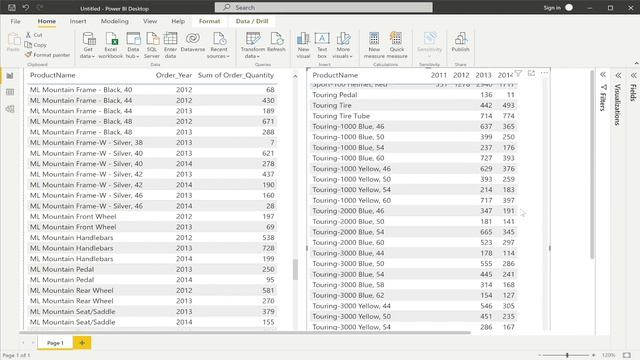Viewport: 640px width, 360px height.
Task: Click the Redo arrow in title bar
Action: click(x=40, y=7)
